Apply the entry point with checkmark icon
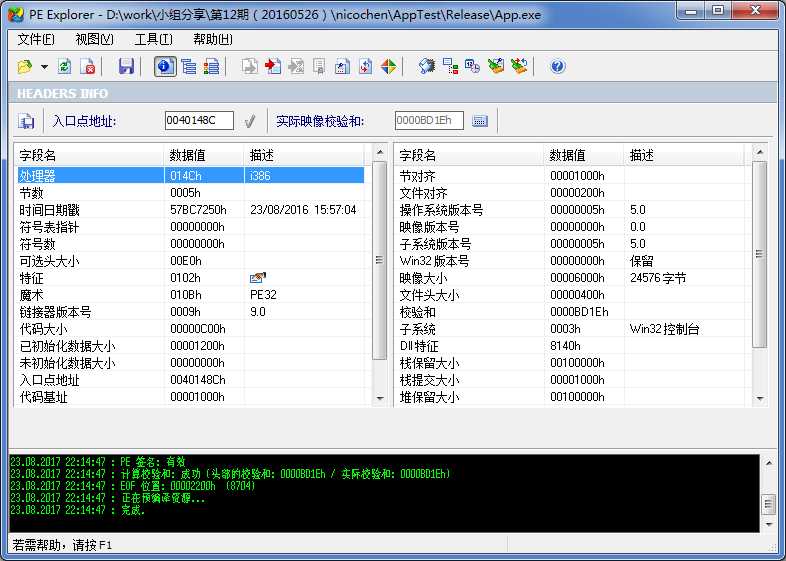The image size is (786, 561). 250,121
